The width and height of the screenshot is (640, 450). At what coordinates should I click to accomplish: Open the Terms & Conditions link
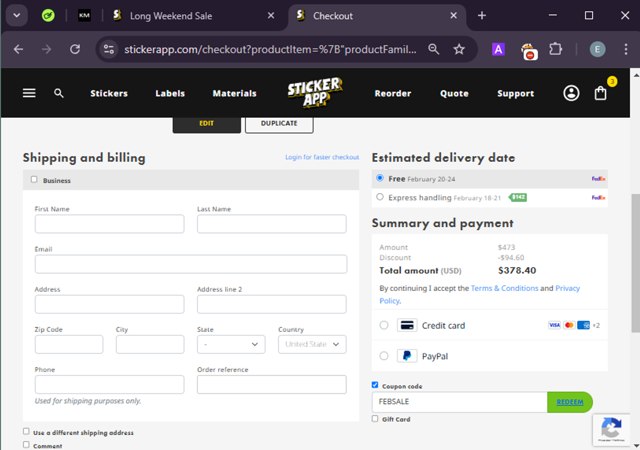[504, 288]
